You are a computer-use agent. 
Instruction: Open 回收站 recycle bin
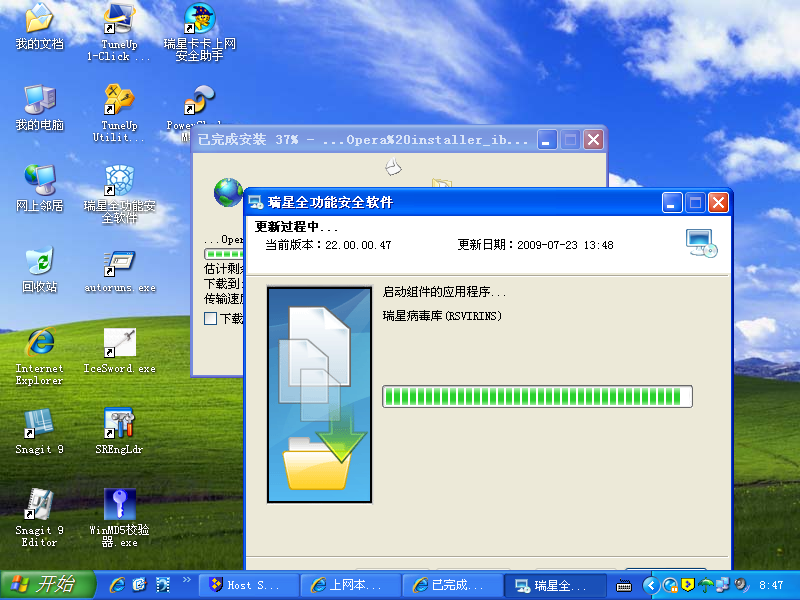tap(39, 270)
